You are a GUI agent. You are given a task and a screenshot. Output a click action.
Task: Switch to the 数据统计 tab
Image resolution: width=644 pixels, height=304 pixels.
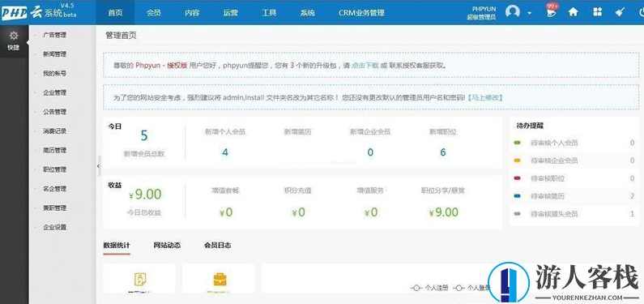tap(117, 246)
